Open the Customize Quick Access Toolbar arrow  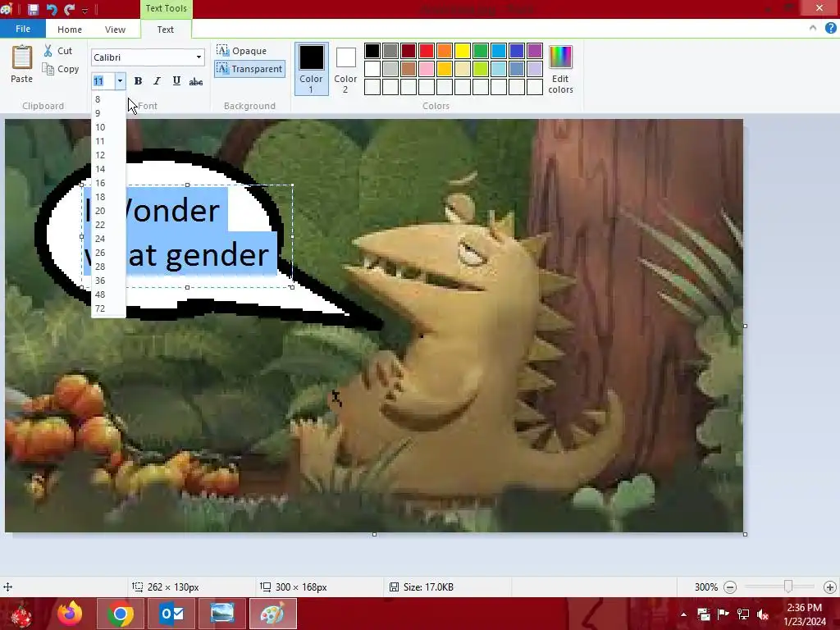84,10
